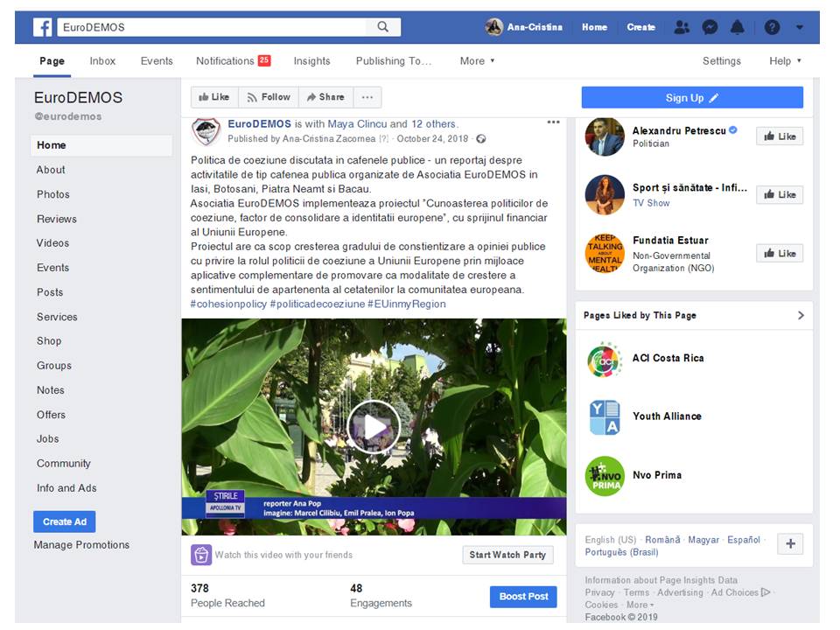Open the Notifications tab

click(233, 61)
